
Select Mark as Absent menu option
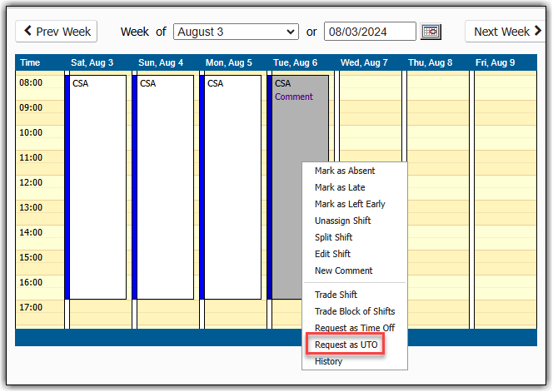pyautogui.click(x=345, y=171)
